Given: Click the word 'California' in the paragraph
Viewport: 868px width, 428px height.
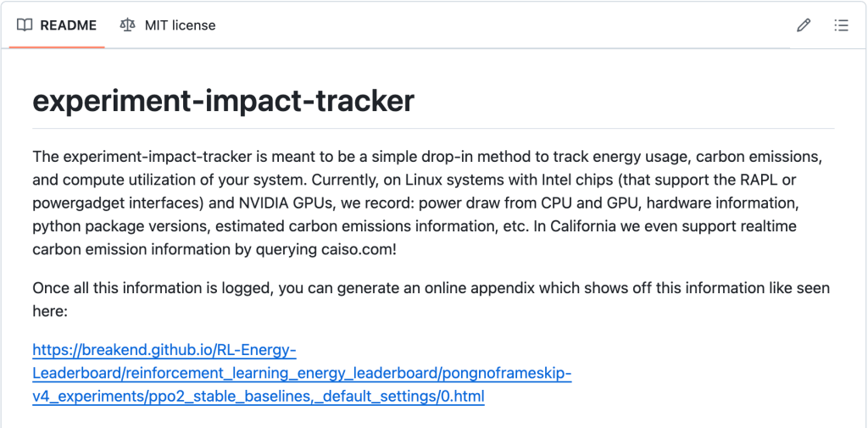Looking at the screenshot, I should click(603, 226).
